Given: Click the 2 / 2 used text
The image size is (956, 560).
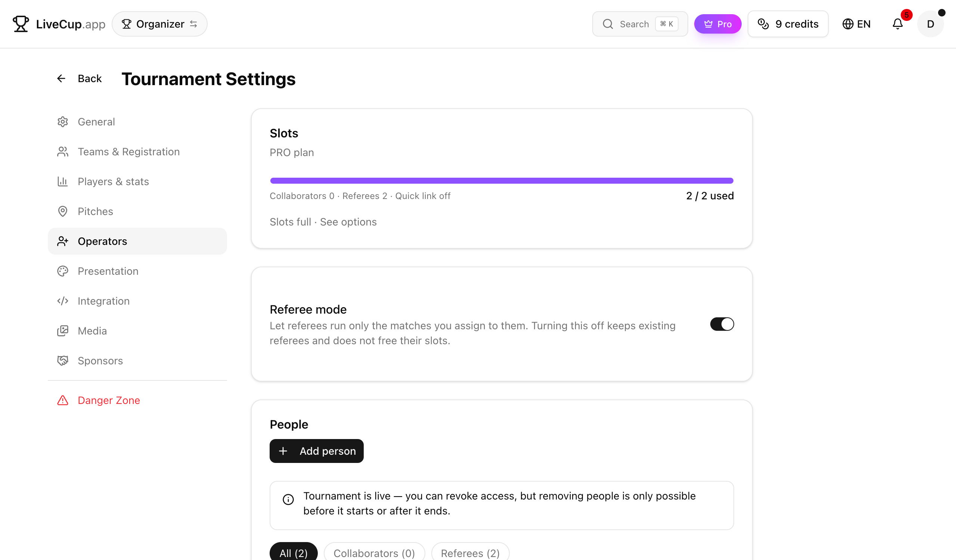Looking at the screenshot, I should click(x=710, y=196).
